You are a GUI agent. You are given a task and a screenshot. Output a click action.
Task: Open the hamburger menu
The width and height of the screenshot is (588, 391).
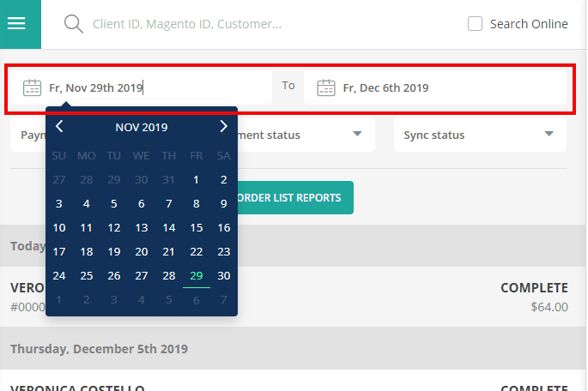[x=18, y=23]
